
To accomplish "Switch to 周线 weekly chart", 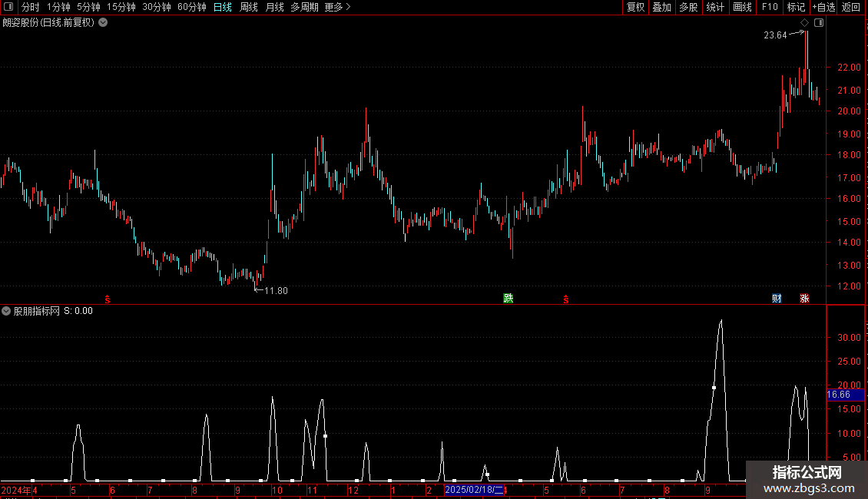I will (x=249, y=7).
